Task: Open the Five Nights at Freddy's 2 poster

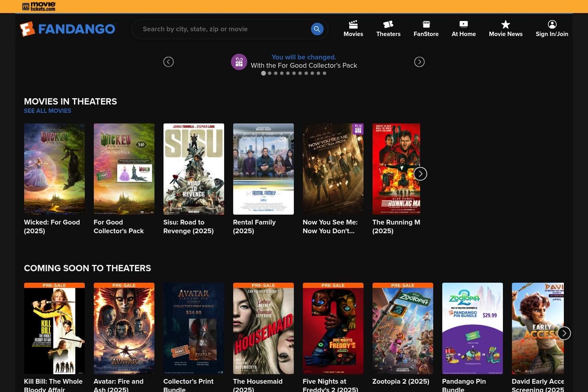Action: point(333,328)
